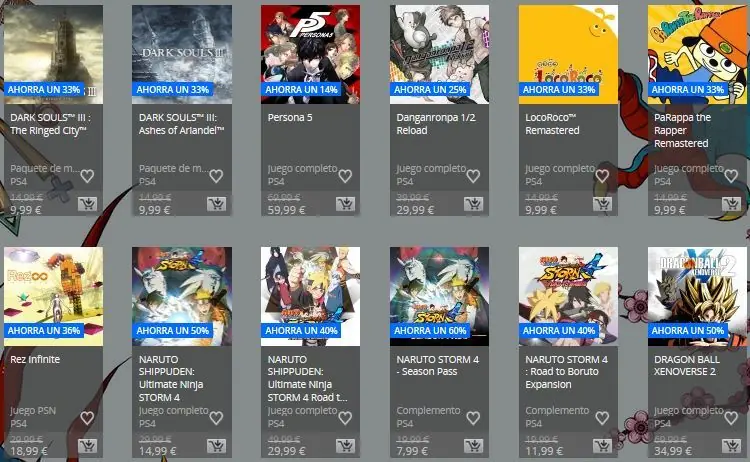Open DARK SOULS III : The Ringed City title

[x=50, y=124]
